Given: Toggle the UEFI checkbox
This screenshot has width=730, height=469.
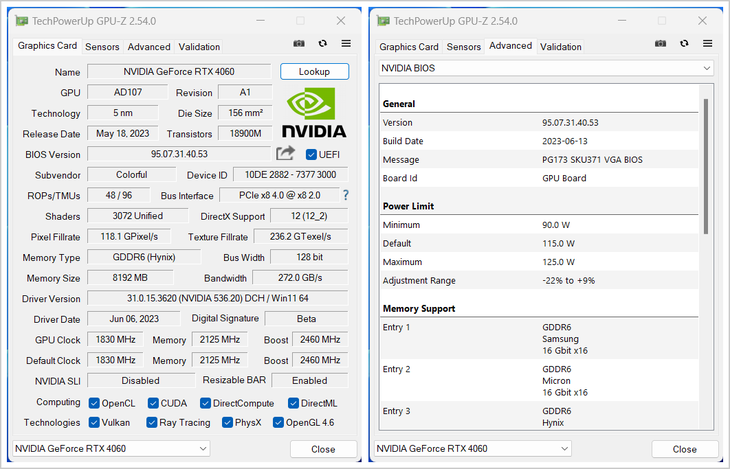Looking at the screenshot, I should [x=311, y=154].
